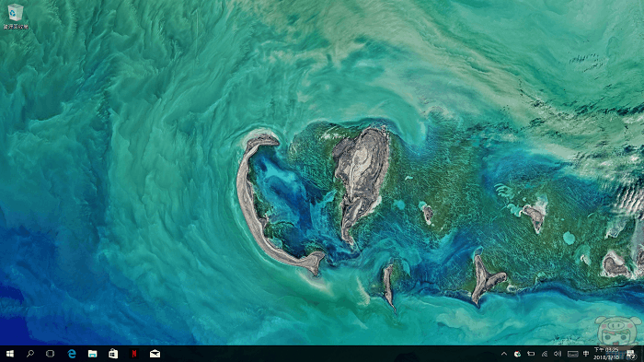Open the network connection tray icon

pos(545,354)
